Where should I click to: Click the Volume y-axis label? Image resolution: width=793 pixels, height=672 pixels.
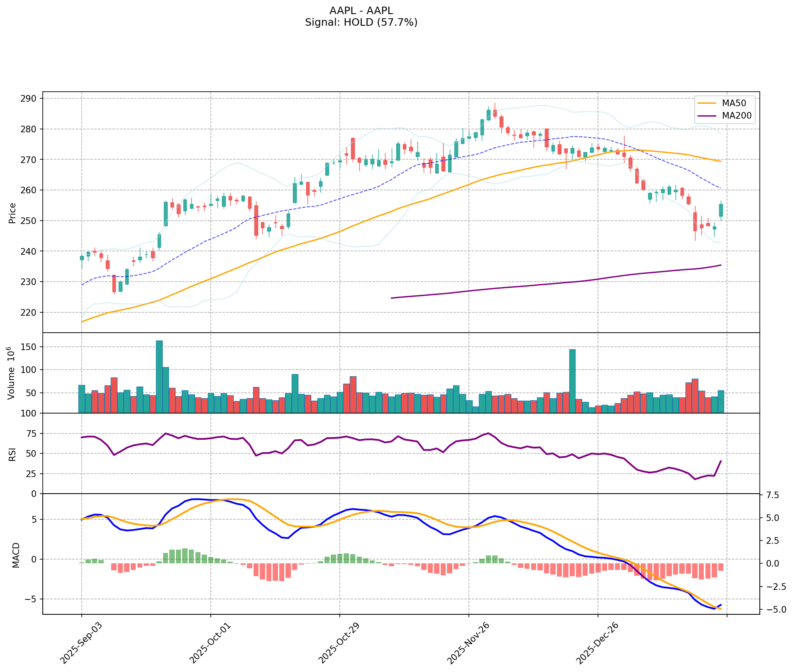point(12,373)
